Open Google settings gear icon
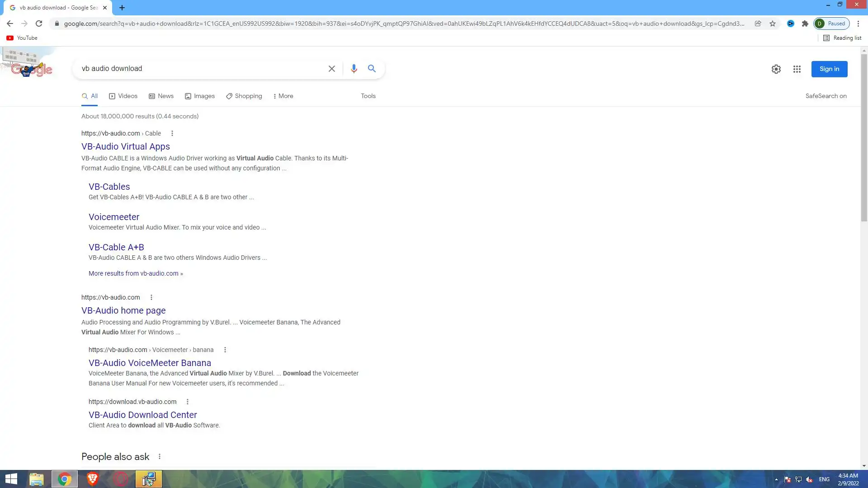Viewport: 868px width, 488px height. pos(776,69)
